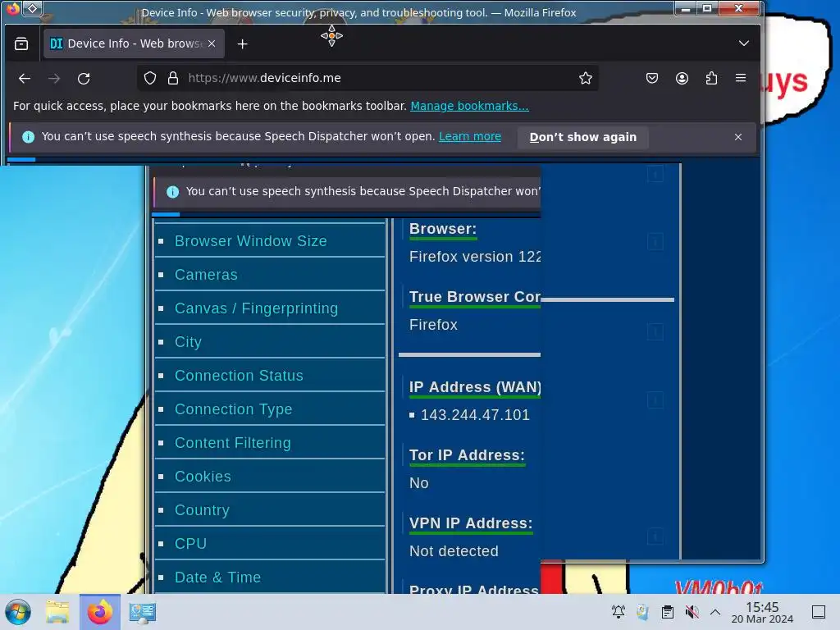Open the Firefox hamburger application menu
This screenshot has height=630, width=840.
[x=741, y=78]
